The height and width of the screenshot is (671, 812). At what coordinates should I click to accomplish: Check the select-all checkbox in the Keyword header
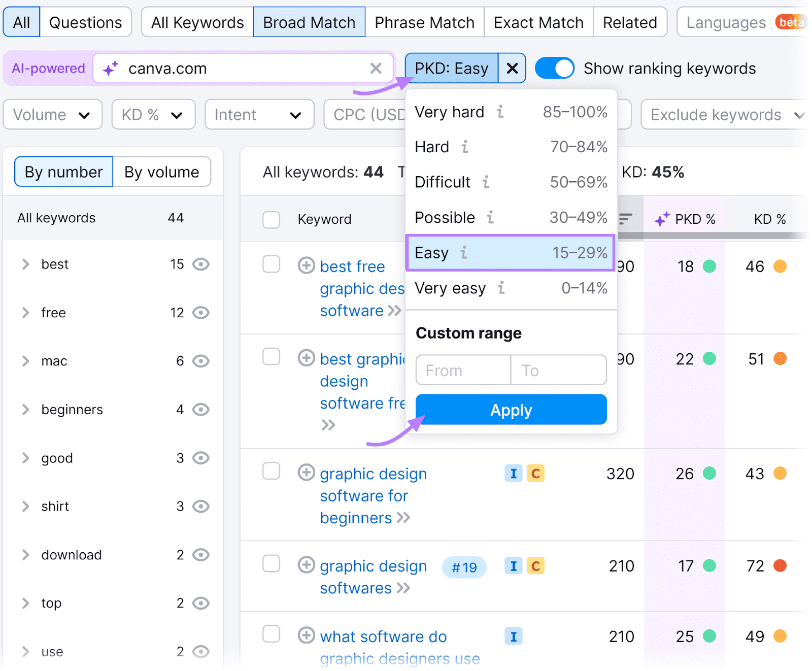[272, 220]
